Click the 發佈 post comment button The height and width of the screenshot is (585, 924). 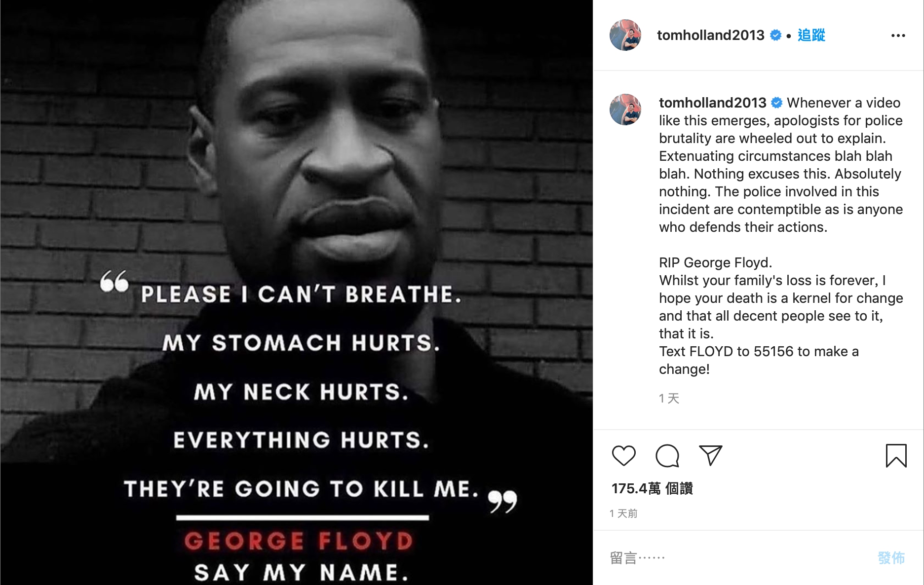(x=891, y=558)
